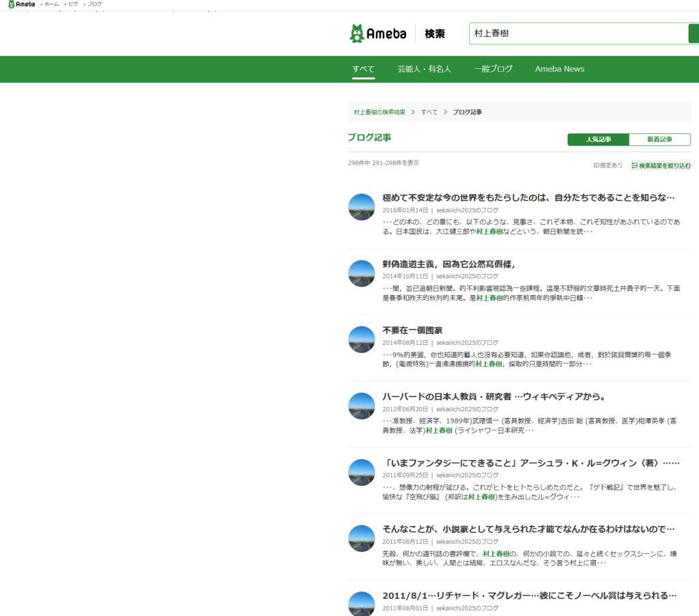Viewport: 699px width, 616px height.
Task: Click the search field containing 村上春樹
Action: click(x=579, y=33)
